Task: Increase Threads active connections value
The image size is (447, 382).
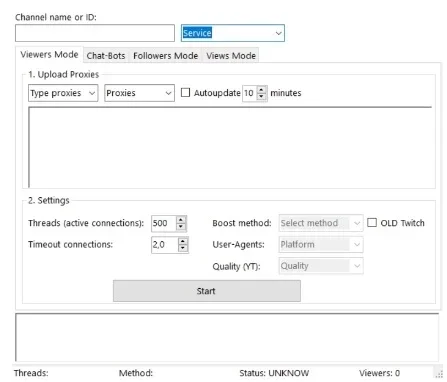Action: [x=181, y=220]
